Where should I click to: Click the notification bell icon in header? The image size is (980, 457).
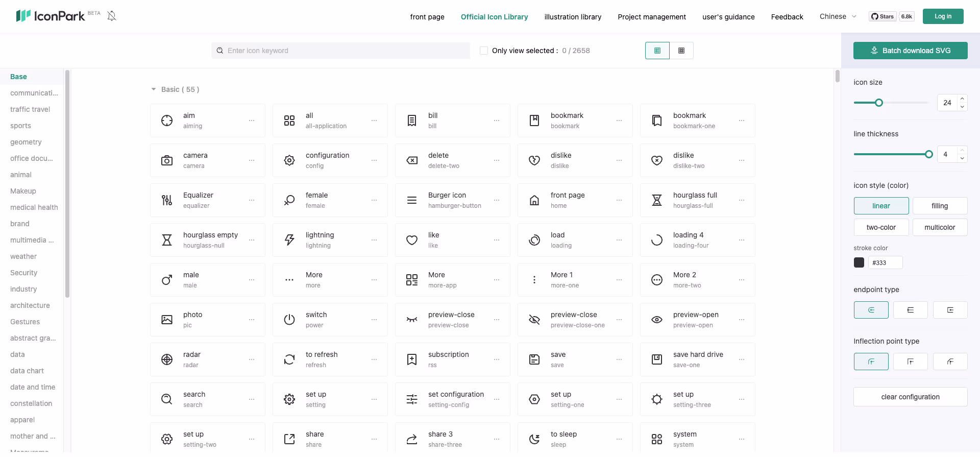[112, 16]
